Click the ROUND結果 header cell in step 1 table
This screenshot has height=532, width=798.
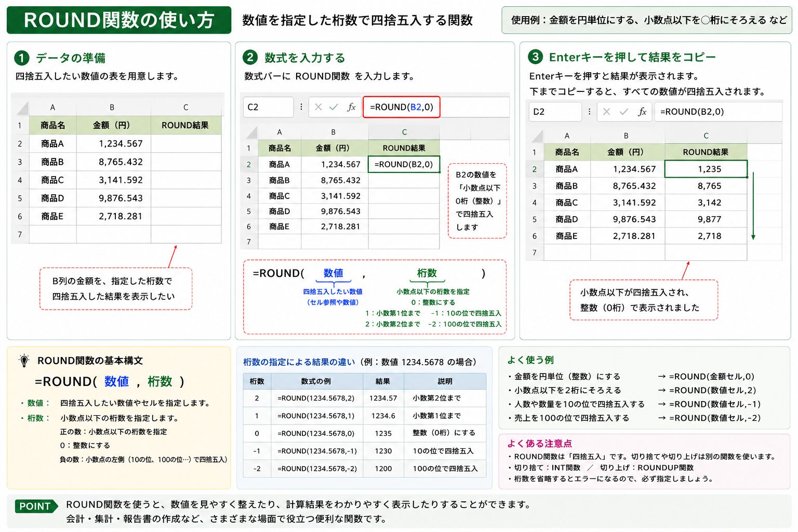(x=185, y=125)
